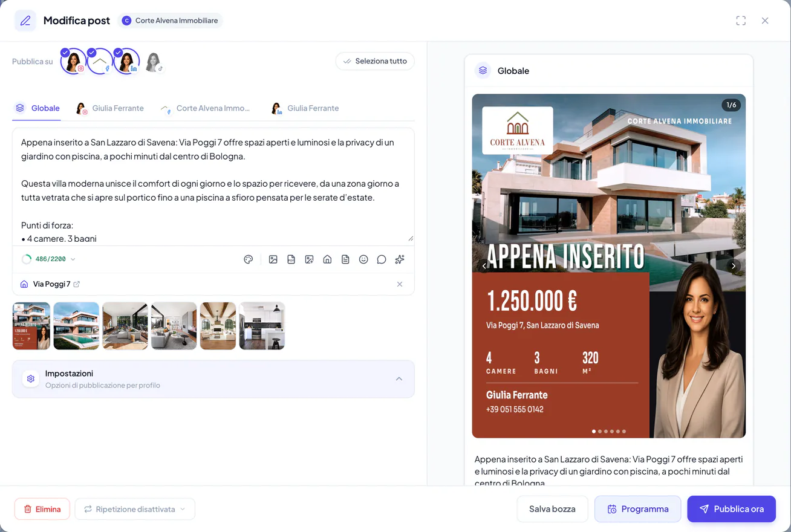This screenshot has width=791, height=532.
Task: Open the Giulia Ferrante LinkedIn tab
Action: click(x=305, y=108)
